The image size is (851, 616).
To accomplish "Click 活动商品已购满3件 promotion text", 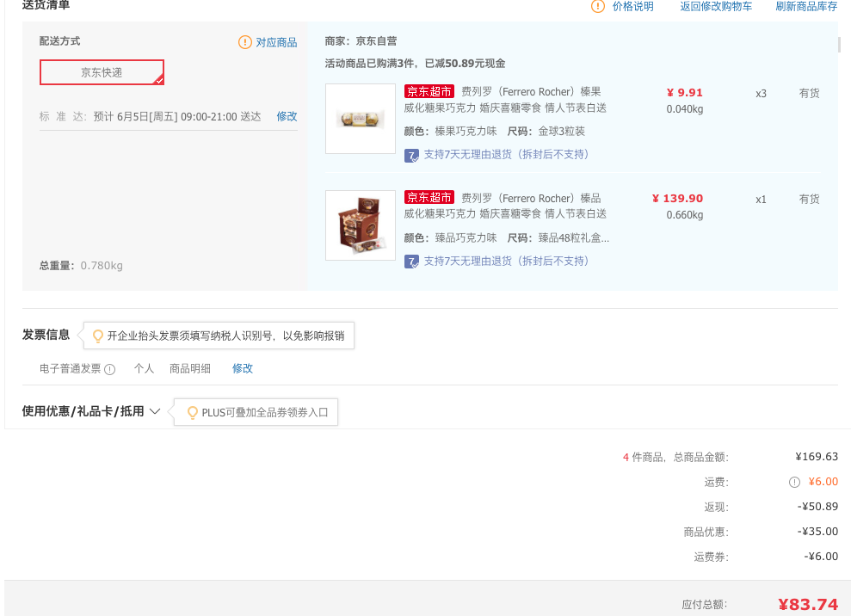I will (x=416, y=64).
